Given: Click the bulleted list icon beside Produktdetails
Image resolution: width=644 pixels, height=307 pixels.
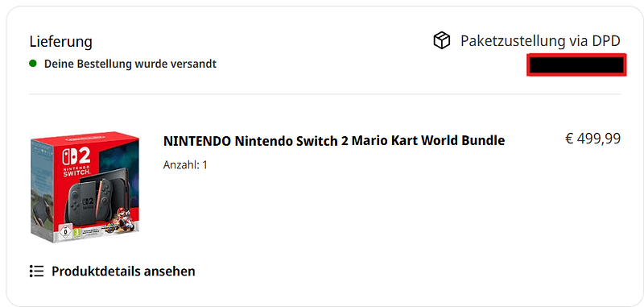Looking at the screenshot, I should pos(36,271).
